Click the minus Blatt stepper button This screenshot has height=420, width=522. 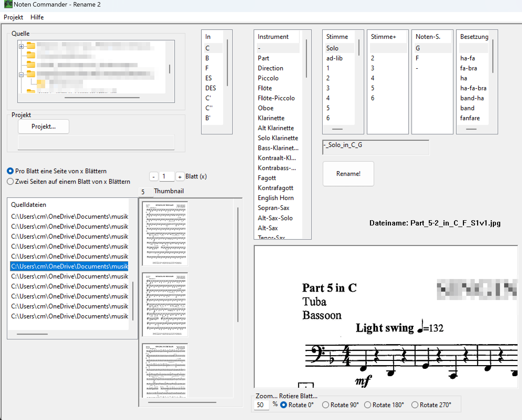[154, 177]
